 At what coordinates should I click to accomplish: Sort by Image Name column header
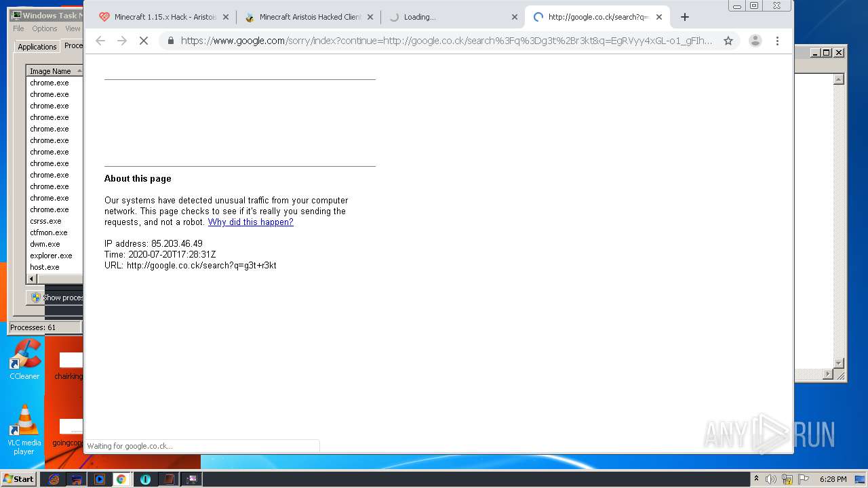point(54,71)
